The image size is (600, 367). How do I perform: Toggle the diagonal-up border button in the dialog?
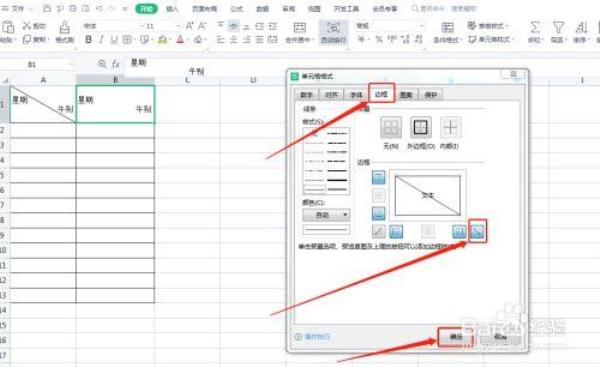point(378,231)
